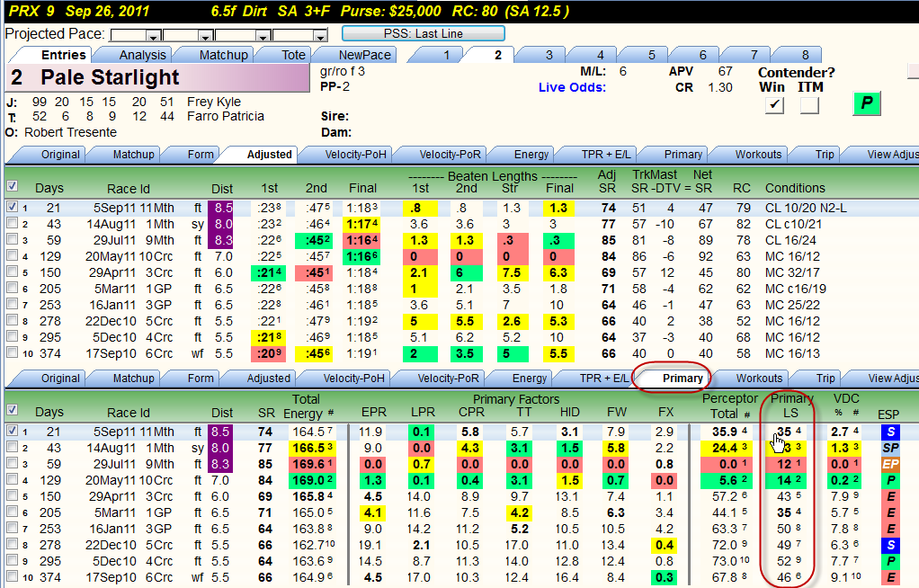919x588 pixels.
Task: Click the "CL c10/21" conditions cell
Action: pos(793,224)
